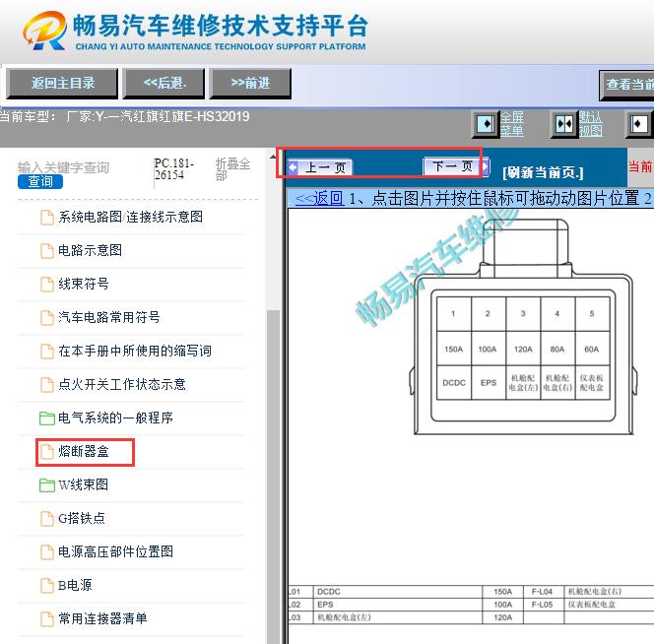Image resolution: width=654 pixels, height=644 pixels.
Task: Open the B电源 entry
Action: click(x=75, y=585)
